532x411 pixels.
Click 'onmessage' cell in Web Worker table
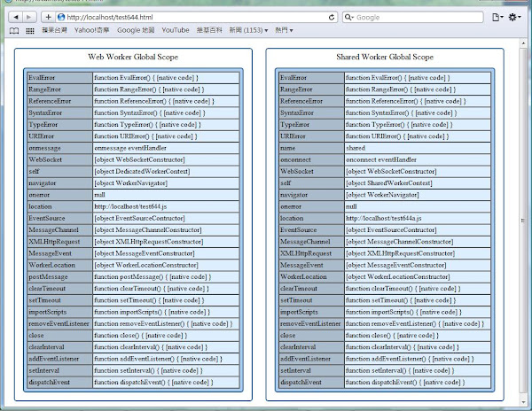click(59, 148)
